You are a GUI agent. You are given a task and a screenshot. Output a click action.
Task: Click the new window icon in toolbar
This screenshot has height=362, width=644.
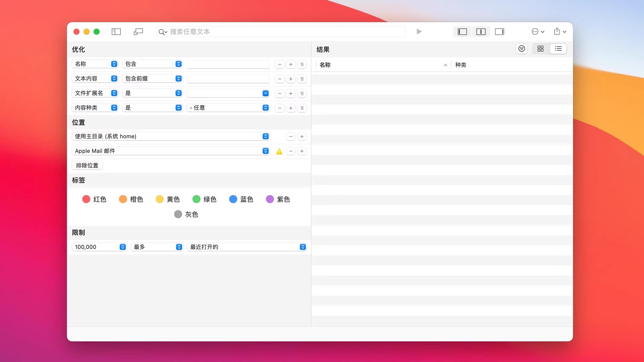click(x=138, y=32)
